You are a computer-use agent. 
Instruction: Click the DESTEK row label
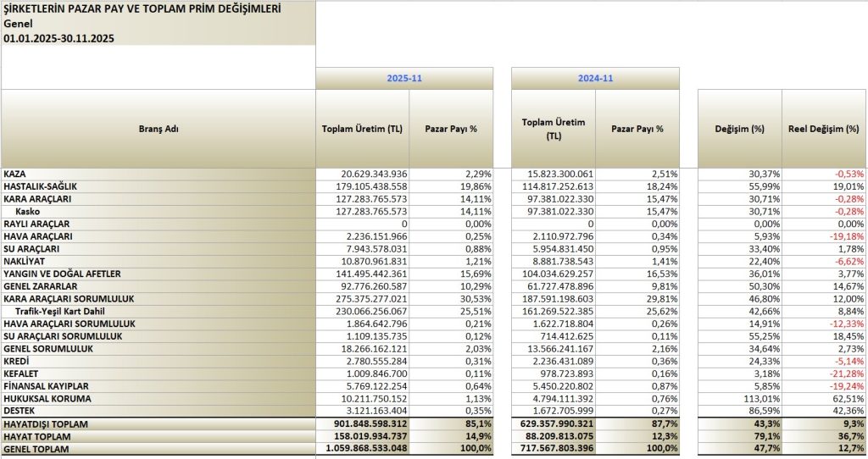(x=20, y=411)
